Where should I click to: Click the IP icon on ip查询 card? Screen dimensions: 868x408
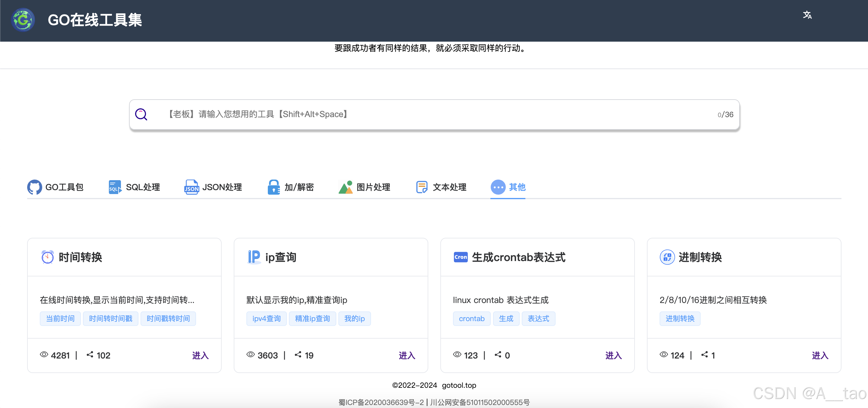(x=254, y=257)
